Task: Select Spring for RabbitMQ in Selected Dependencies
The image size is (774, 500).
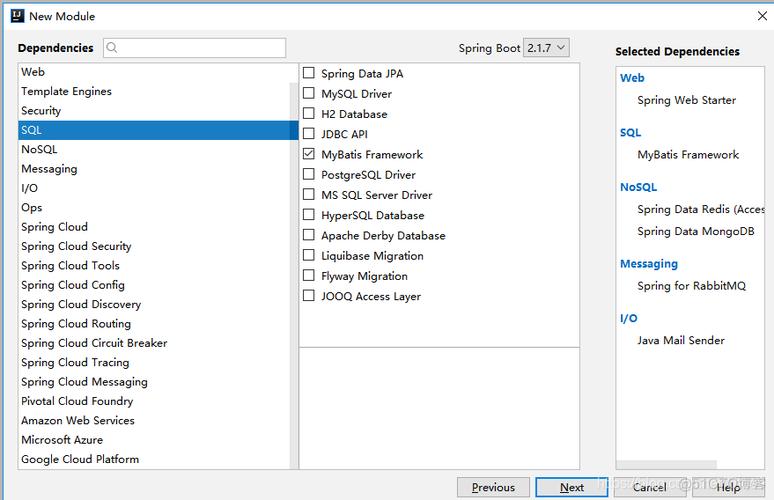Action: pos(691,286)
